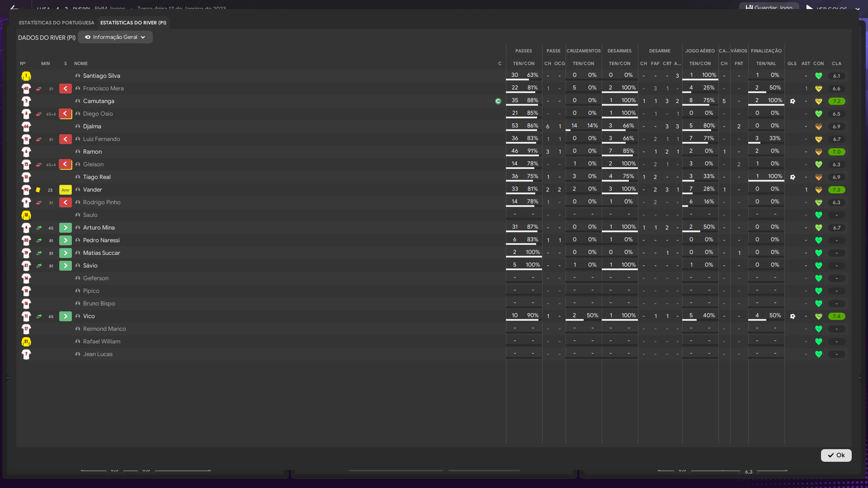
Task: Click the condition heart icon for Jean Lucas
Action: click(819, 354)
